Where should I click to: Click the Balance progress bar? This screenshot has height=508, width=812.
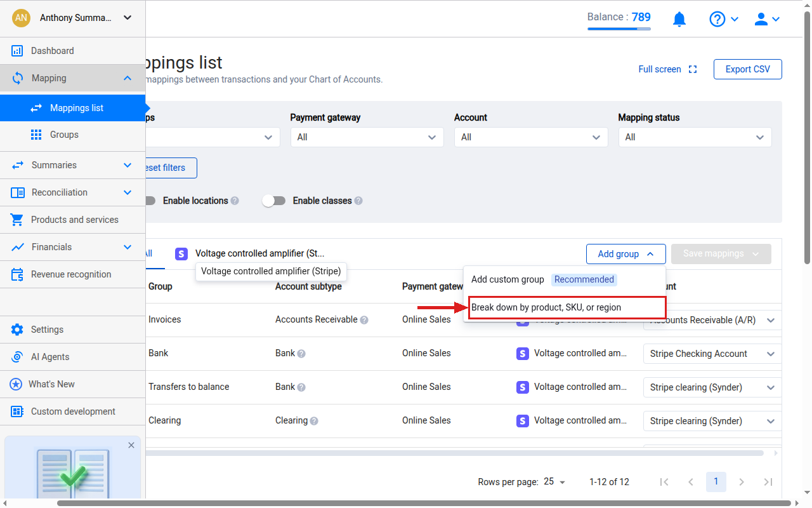point(619,29)
